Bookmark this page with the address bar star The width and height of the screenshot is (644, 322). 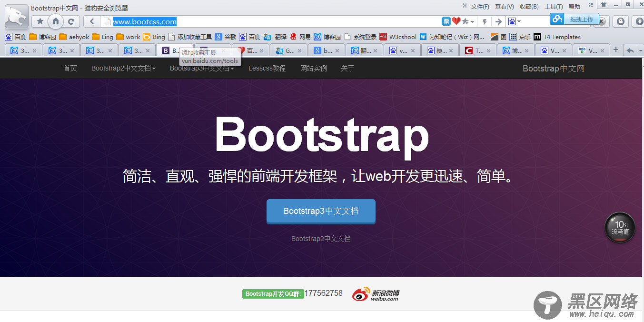tap(466, 21)
